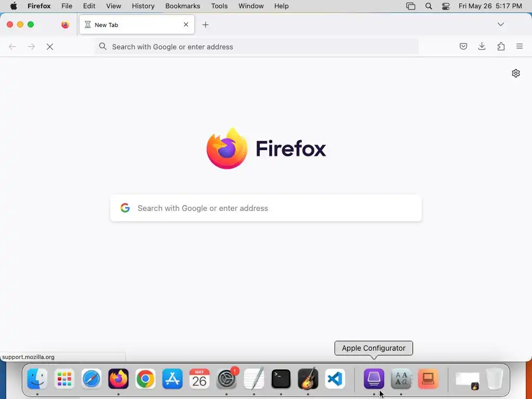Open Terminal from the Dock
Viewport: 532px width, 399px height.
click(x=281, y=379)
